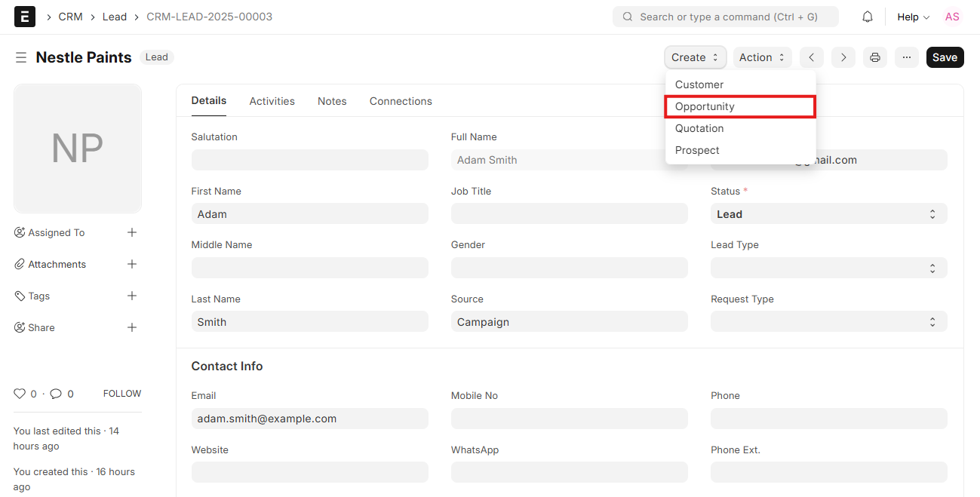Viewport: 980px width, 497px height.
Task: Select Opportunity from the Create menu
Action: [x=739, y=106]
